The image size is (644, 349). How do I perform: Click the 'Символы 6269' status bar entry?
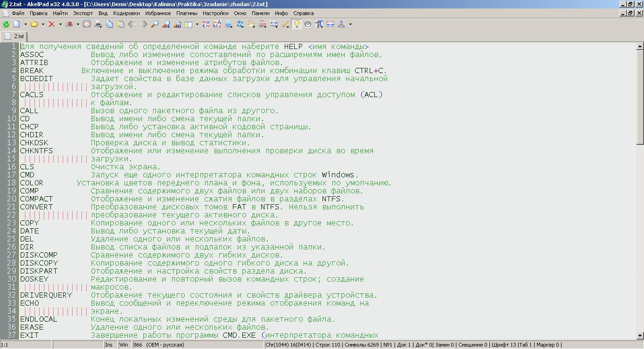361,345
